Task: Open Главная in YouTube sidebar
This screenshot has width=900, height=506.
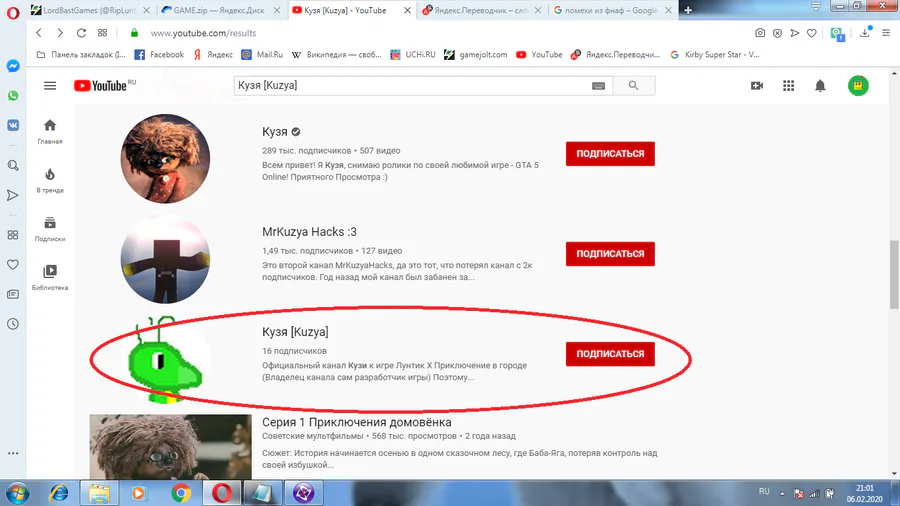Action: click(x=50, y=131)
